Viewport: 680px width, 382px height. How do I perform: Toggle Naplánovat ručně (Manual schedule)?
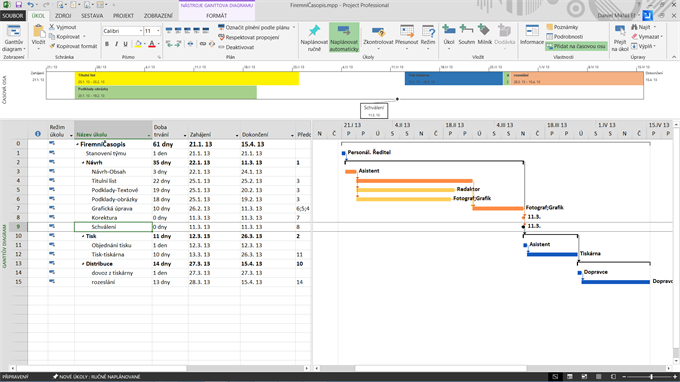314,38
